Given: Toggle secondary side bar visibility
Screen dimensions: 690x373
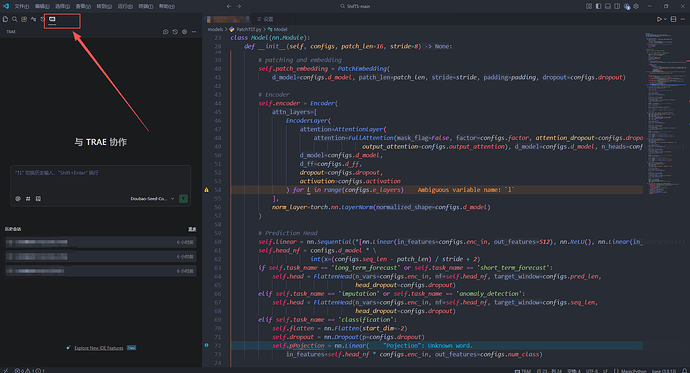Looking at the screenshot, I should click(617, 6).
